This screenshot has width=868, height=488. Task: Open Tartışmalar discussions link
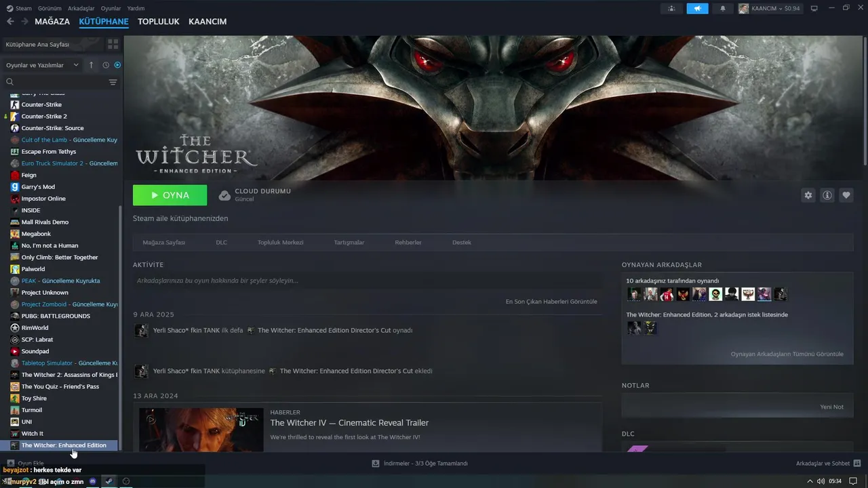point(349,243)
